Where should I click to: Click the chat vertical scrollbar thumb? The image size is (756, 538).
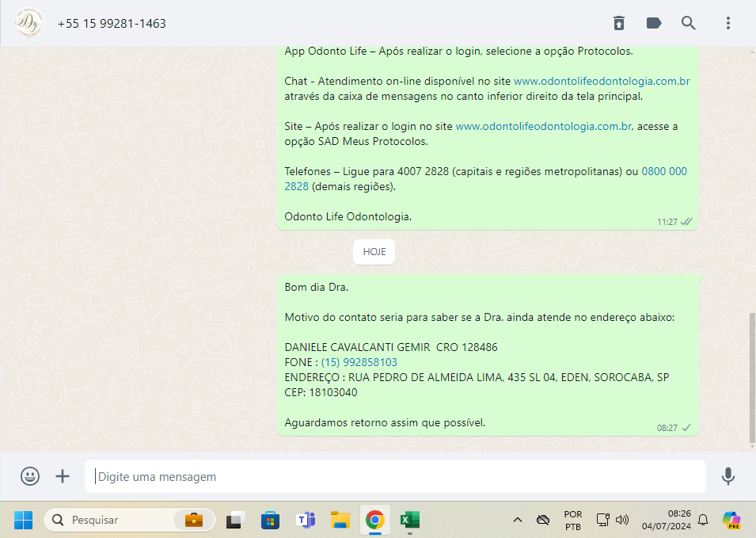coord(752,378)
